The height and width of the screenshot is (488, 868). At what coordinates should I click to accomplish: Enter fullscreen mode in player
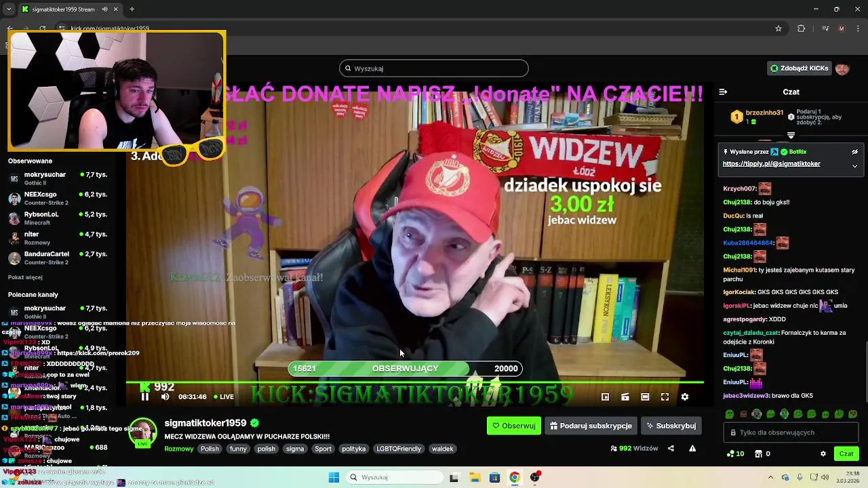(x=665, y=397)
